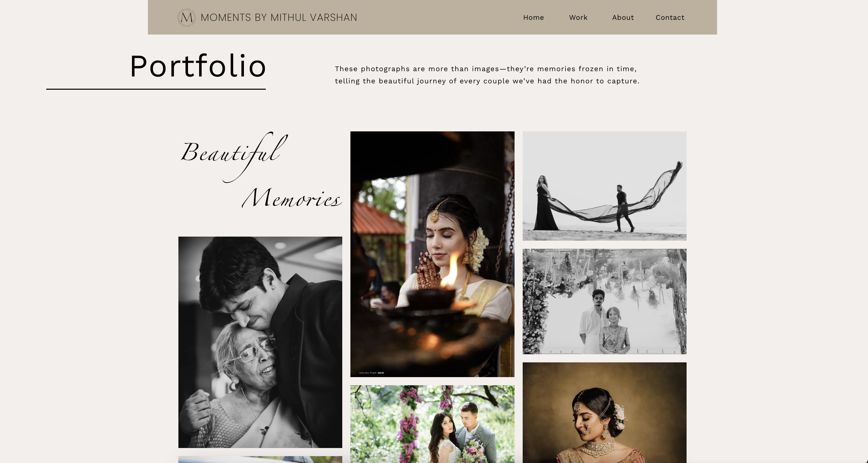Click the Moments by Mithul Varshan title
This screenshot has width=868, height=463.
279,18
